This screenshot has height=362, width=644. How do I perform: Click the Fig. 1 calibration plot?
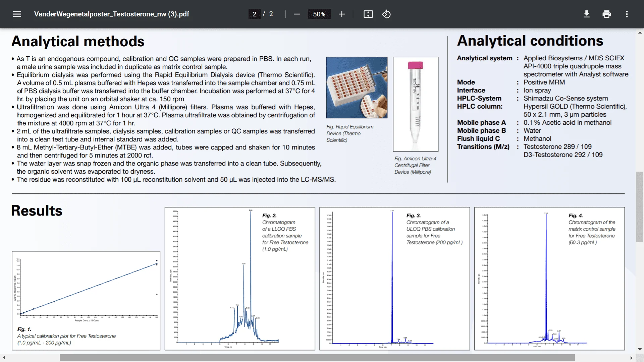86,288
